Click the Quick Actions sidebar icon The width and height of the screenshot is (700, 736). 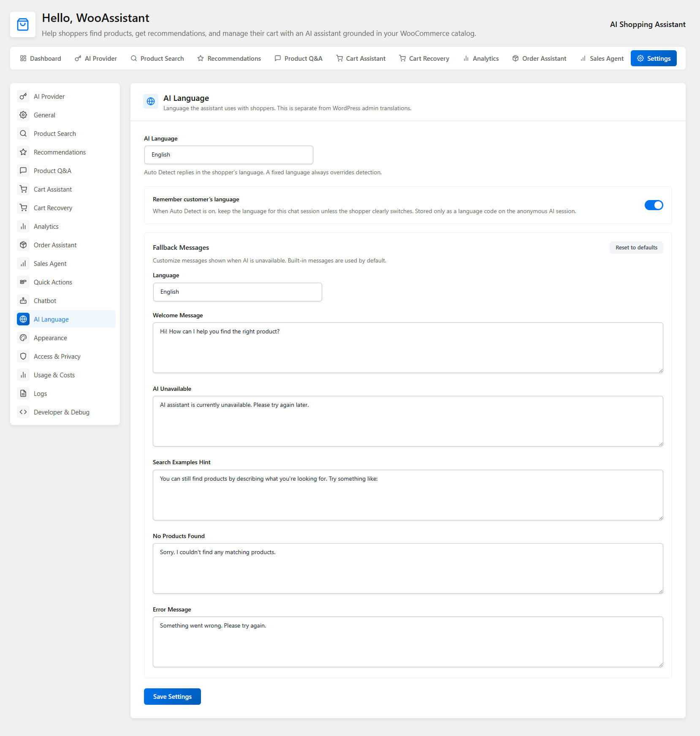point(23,282)
